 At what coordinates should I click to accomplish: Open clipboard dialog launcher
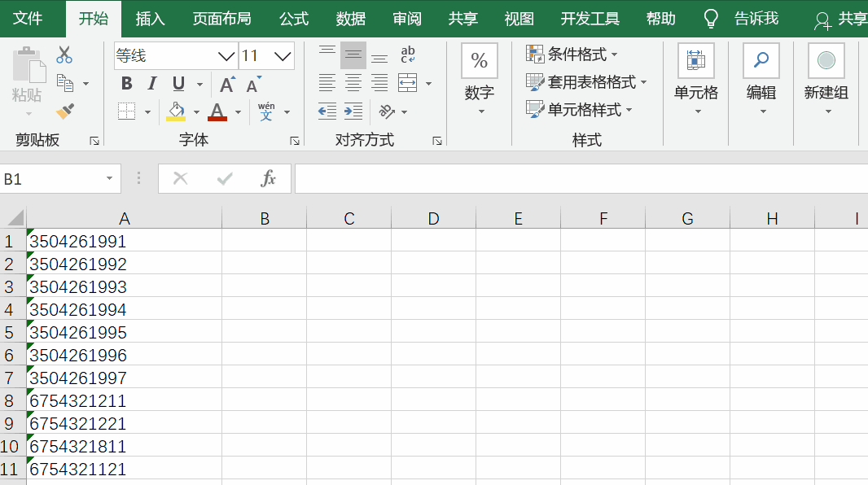click(94, 141)
